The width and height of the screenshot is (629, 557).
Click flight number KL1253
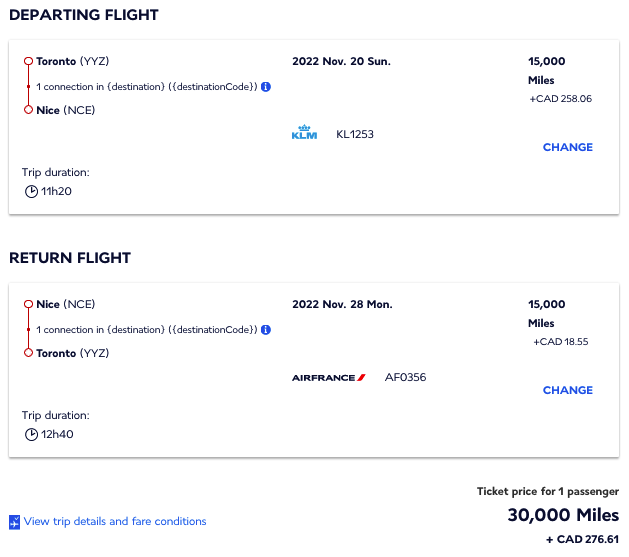coord(355,134)
